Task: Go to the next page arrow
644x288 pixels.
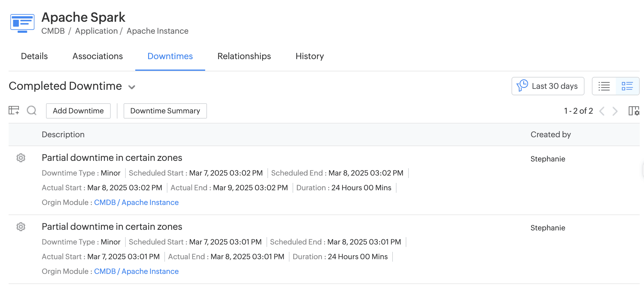Action: point(615,111)
